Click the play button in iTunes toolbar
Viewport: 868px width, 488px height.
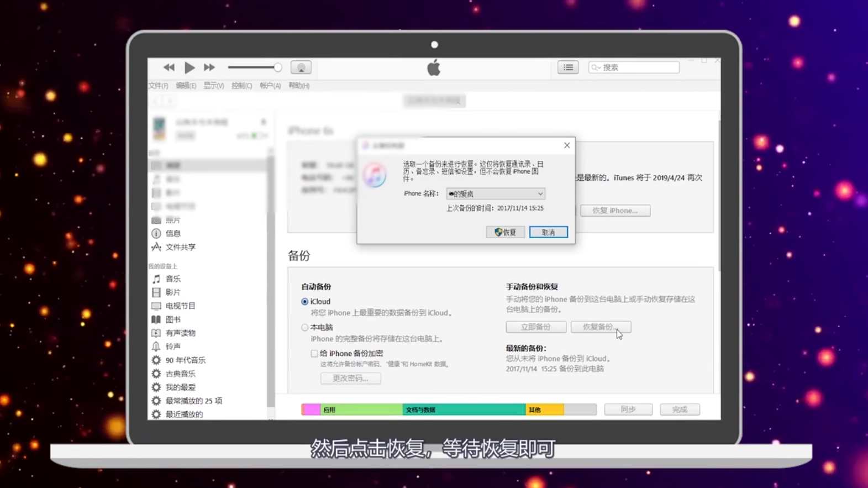tap(190, 67)
